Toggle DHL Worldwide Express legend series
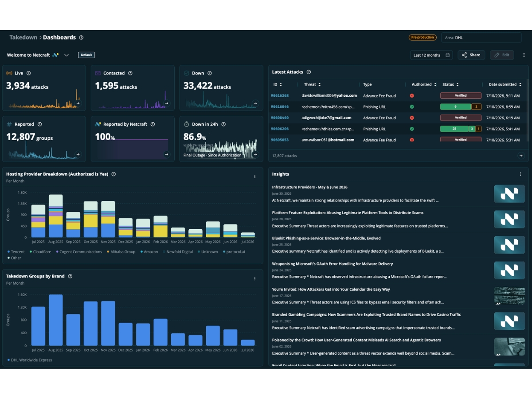Image resolution: width=532 pixels, height=399 pixels. 29,360
